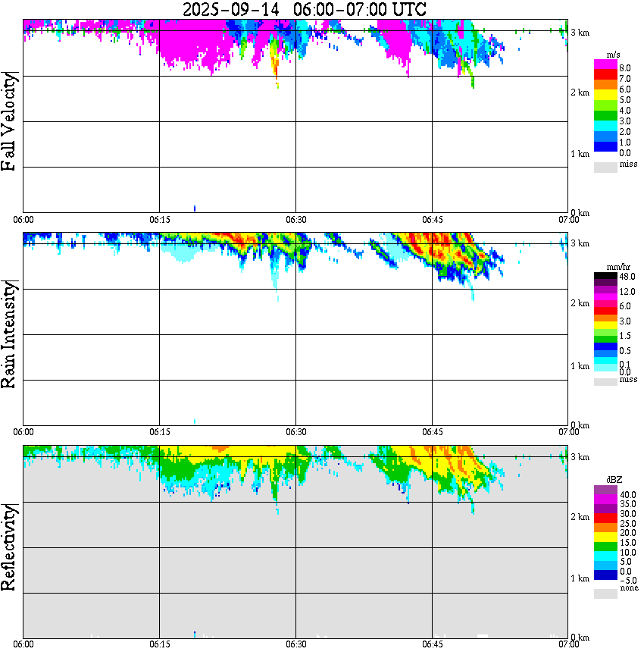Click the Rain Intensity vertical axis title
The height and width of the screenshot is (658, 644).
[8, 334]
